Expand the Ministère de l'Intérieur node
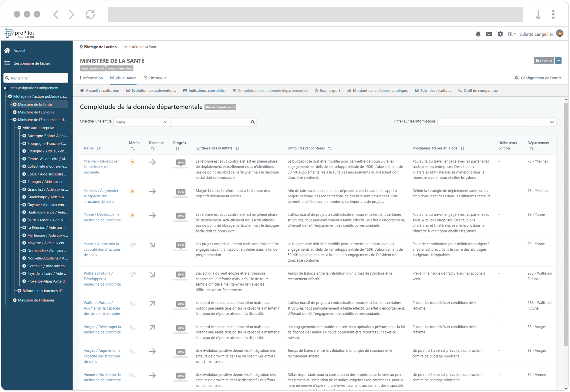This screenshot has height=392, width=570. click(15, 300)
